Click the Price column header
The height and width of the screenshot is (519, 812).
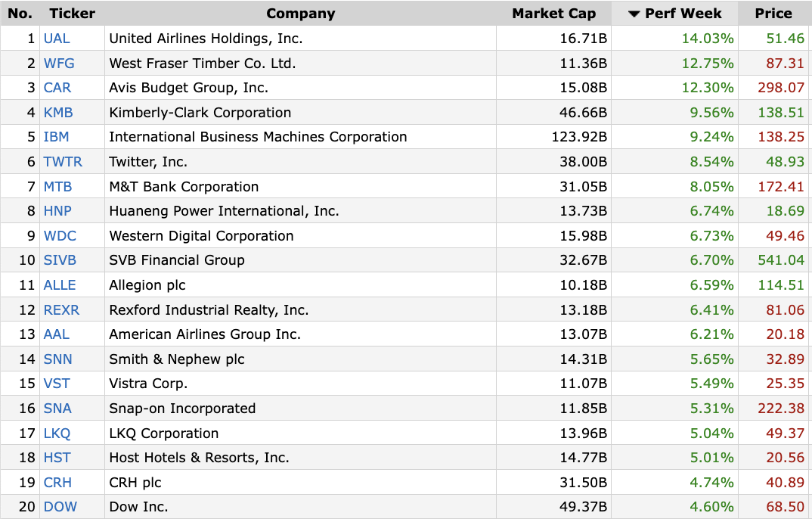(773, 14)
